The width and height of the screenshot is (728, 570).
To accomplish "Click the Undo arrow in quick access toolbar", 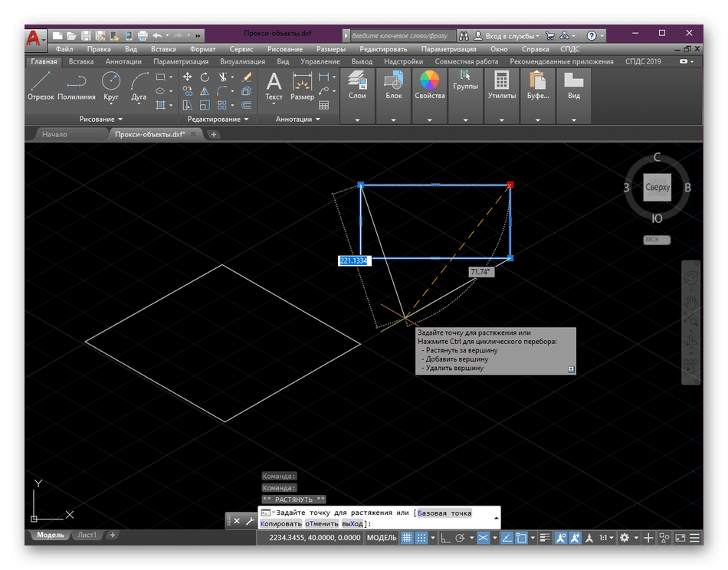I will 157,35.
